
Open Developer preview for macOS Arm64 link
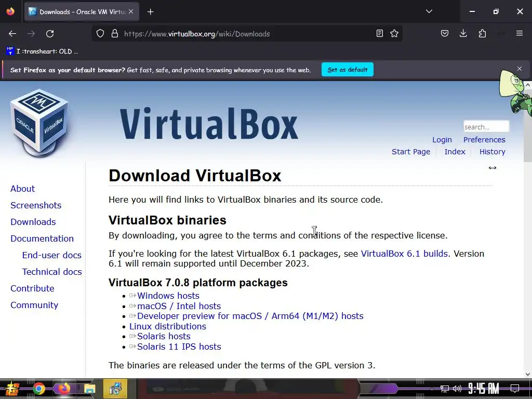[250, 316]
